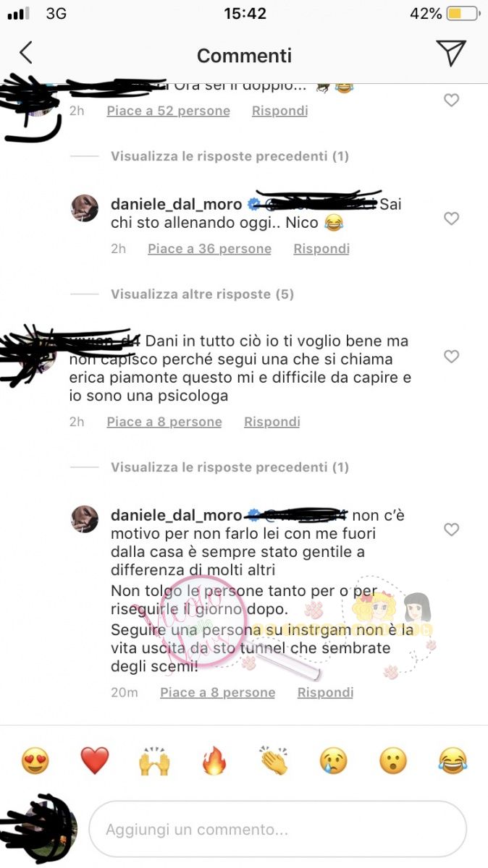
Task: Expand previous replies above the last reply
Action: [x=230, y=467]
